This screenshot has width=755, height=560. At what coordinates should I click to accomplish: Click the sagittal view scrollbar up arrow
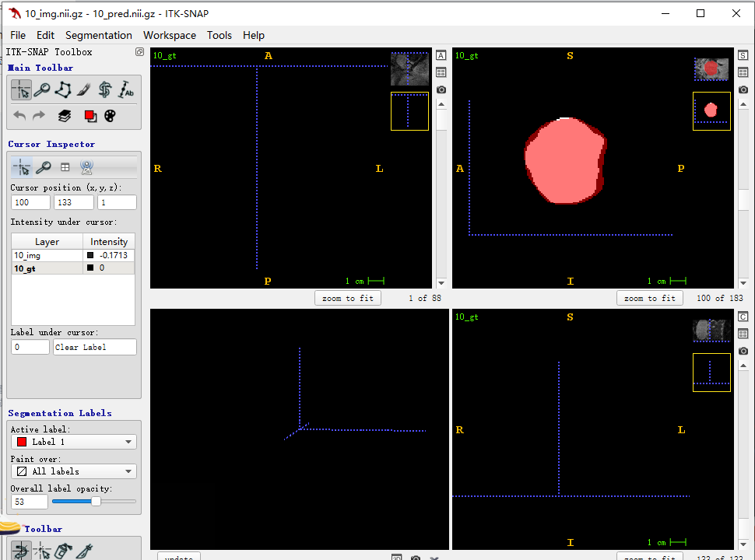pos(743,104)
